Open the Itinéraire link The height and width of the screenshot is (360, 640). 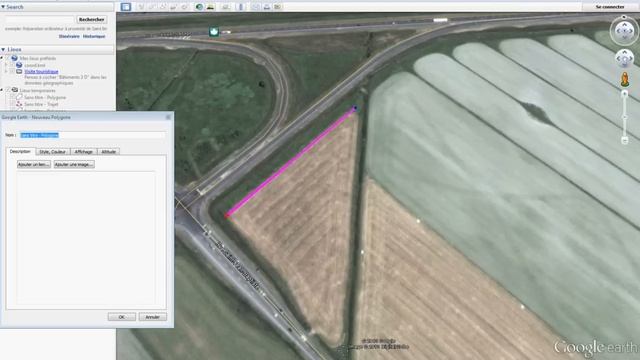[x=69, y=36]
